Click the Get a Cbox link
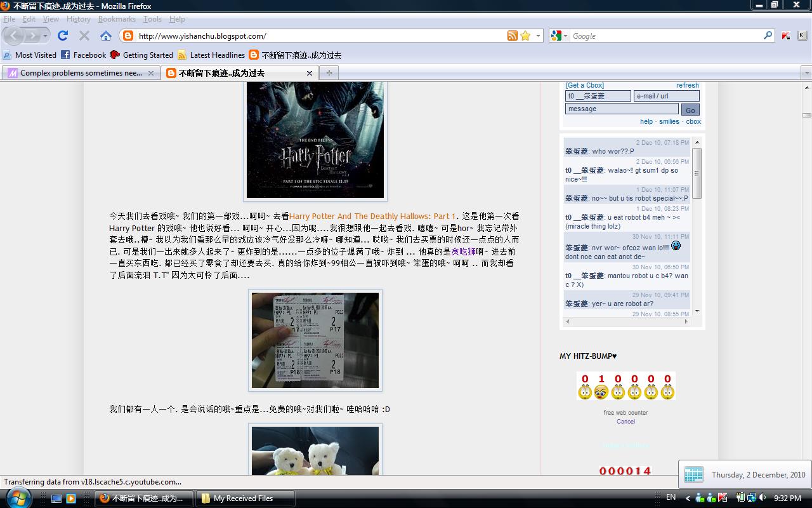 [x=585, y=85]
